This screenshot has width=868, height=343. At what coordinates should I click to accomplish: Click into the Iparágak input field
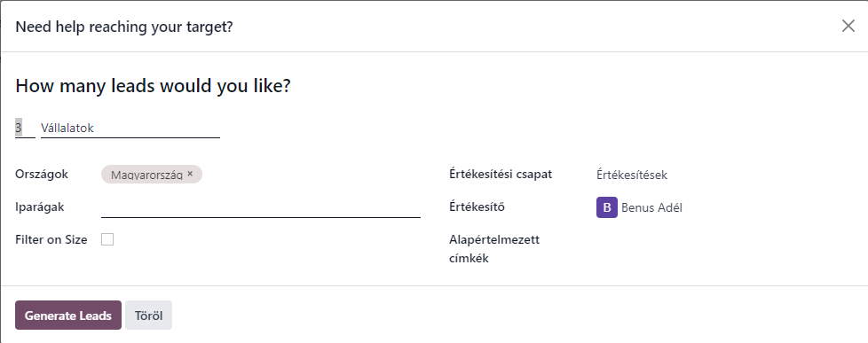261,208
